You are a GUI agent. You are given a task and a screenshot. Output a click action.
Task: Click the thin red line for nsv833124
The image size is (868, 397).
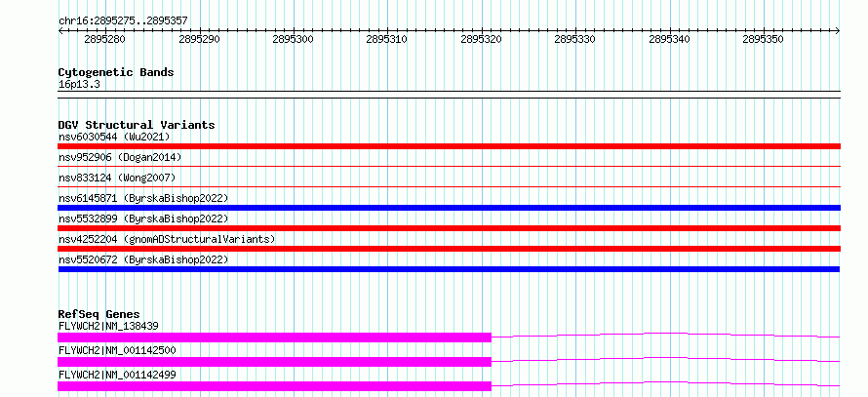coord(449,187)
